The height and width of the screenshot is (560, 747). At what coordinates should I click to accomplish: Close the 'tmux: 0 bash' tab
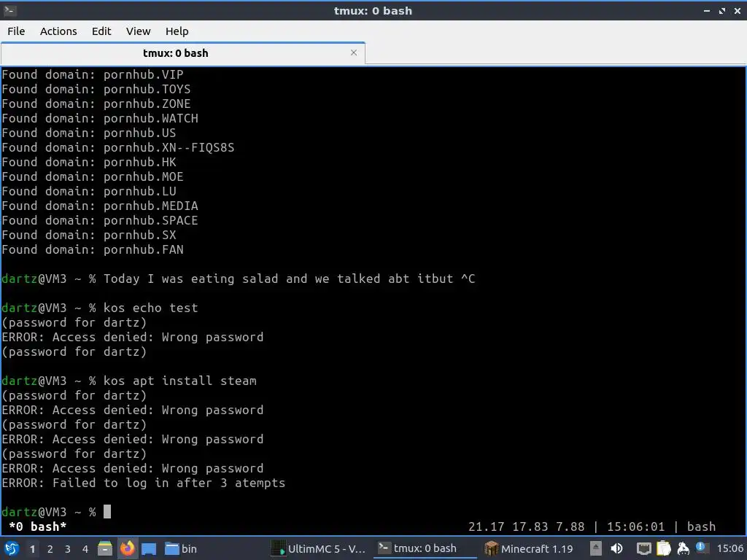(354, 52)
